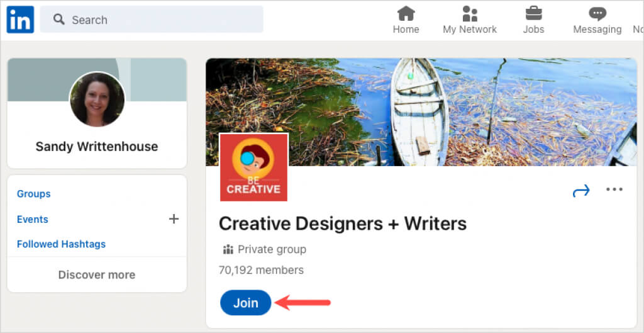Click Discover more in the sidebar
This screenshot has width=644, height=333.
[97, 274]
